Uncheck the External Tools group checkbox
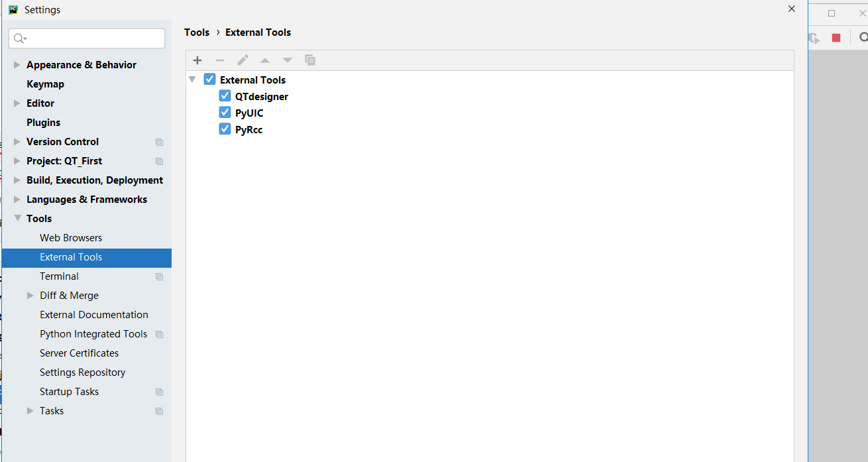This screenshot has width=868, height=462. coord(210,79)
